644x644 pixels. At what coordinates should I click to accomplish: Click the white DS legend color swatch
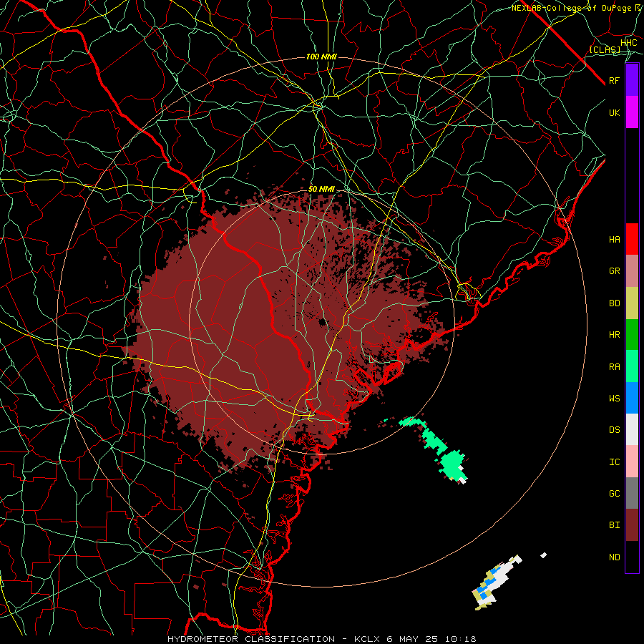click(x=632, y=429)
